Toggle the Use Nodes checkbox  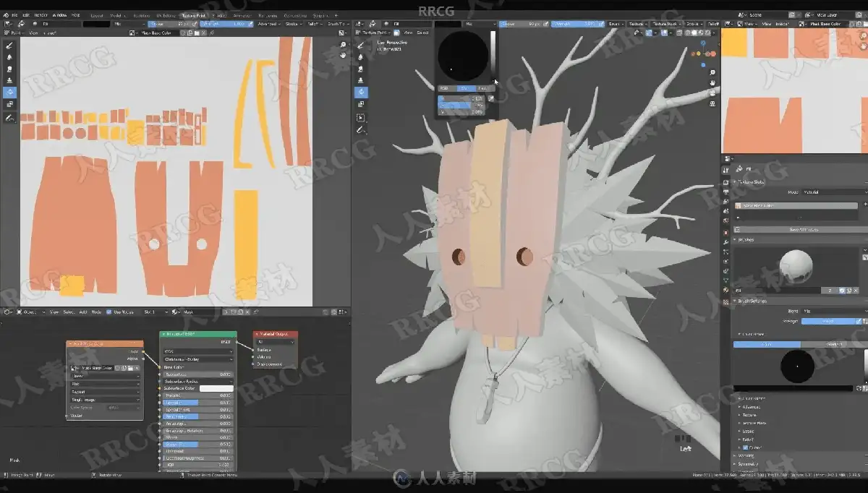tap(109, 312)
